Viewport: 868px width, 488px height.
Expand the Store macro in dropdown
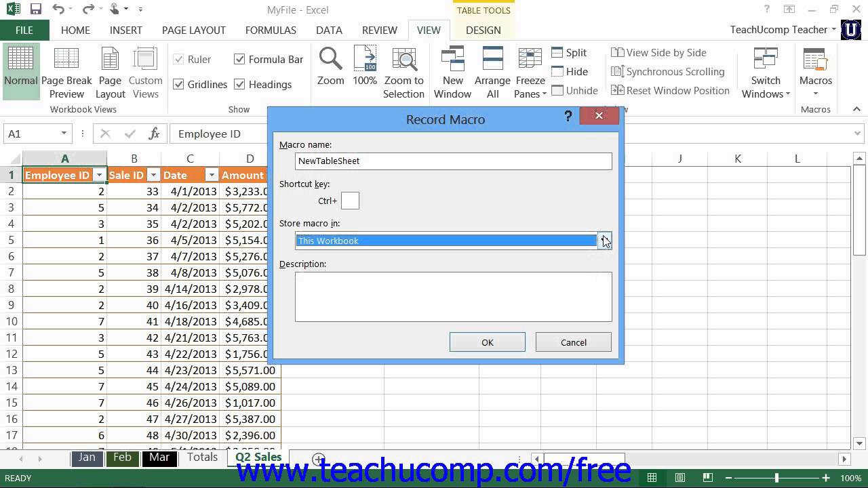tap(604, 241)
